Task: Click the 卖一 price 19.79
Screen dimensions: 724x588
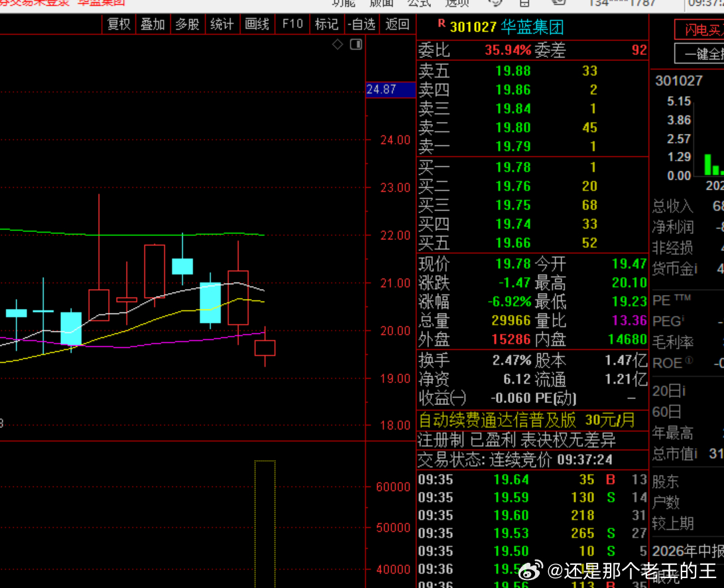Action: point(513,147)
